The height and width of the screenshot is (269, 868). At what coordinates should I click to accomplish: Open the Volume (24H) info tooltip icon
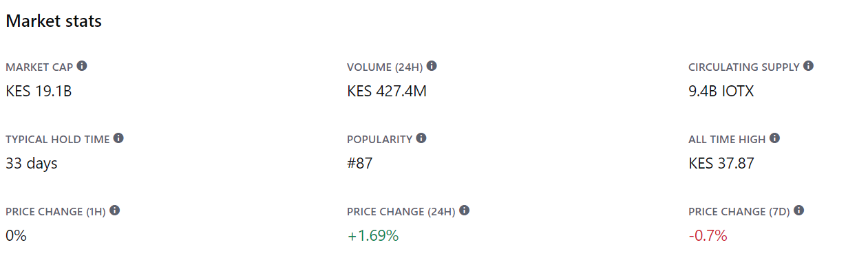432,66
